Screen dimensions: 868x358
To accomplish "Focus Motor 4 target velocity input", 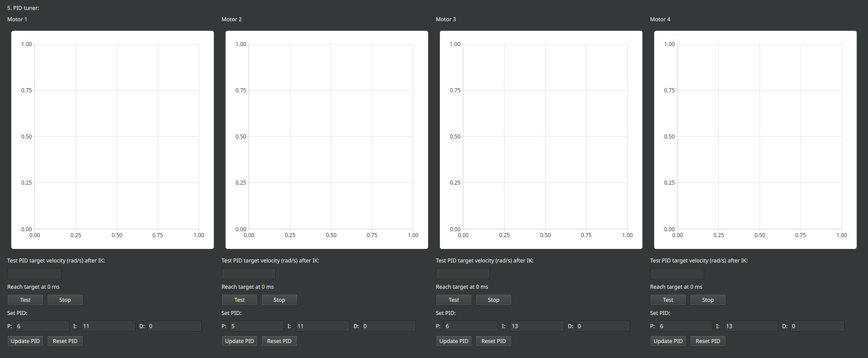I will (677, 274).
